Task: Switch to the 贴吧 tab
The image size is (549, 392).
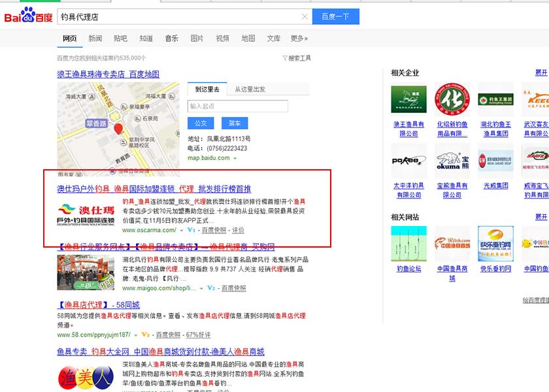Action: click(120, 38)
